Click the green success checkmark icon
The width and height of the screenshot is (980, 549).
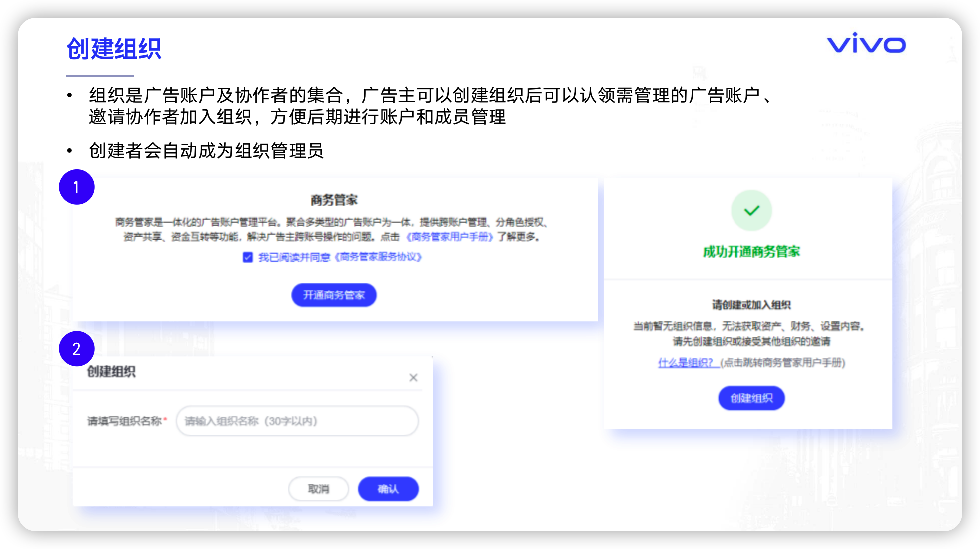[751, 210]
